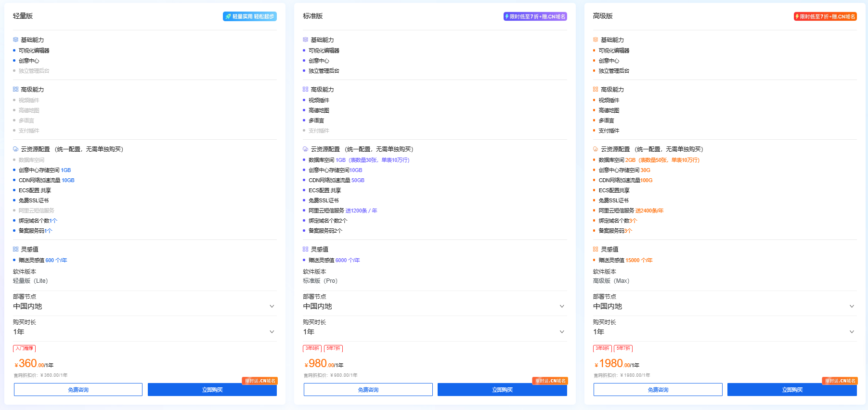This screenshot has height=410, width=868.
Task: Click greyed-out 支付插件 in 标准版
Action: [319, 131]
